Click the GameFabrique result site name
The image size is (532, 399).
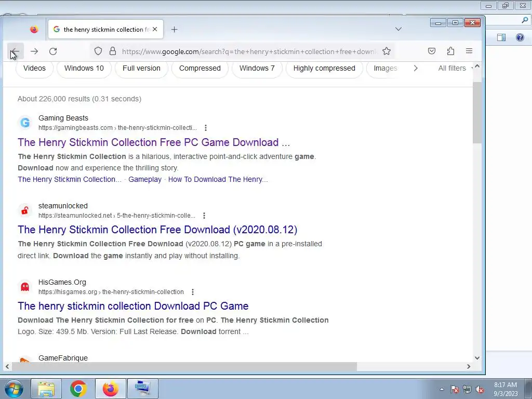point(63,358)
